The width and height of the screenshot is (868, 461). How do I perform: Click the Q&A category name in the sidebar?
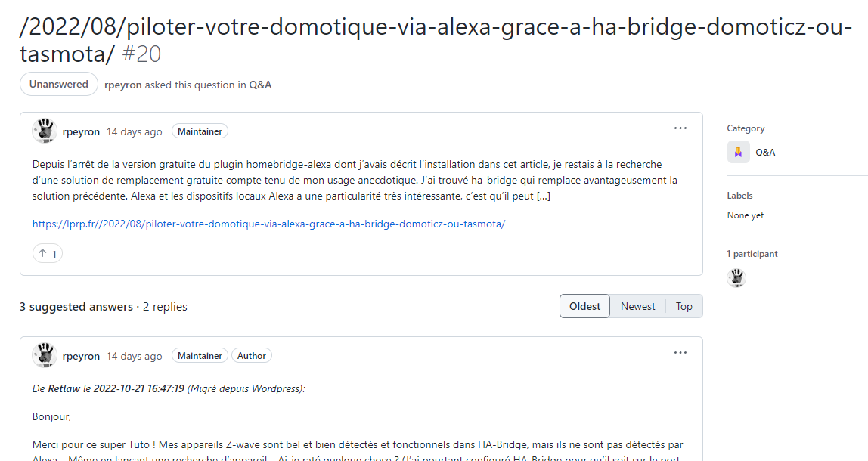coord(765,152)
